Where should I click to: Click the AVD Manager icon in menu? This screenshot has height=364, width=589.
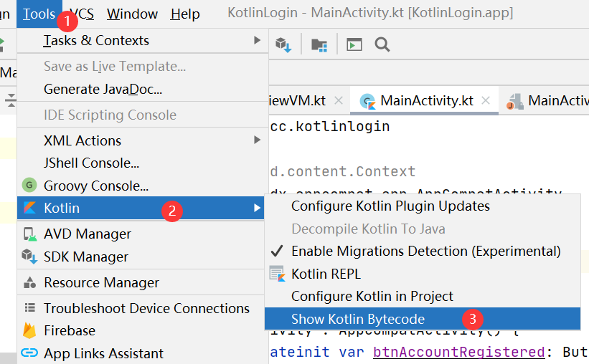30,234
